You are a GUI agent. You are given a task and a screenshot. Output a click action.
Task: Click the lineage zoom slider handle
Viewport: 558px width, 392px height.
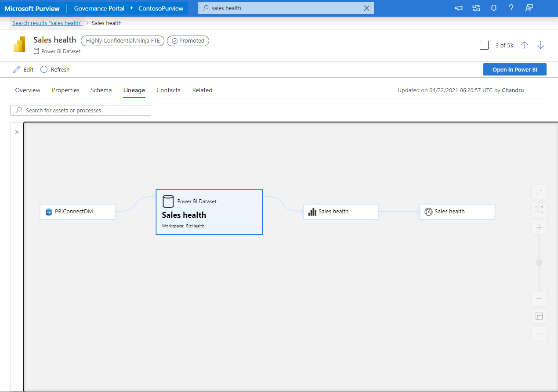(x=539, y=263)
